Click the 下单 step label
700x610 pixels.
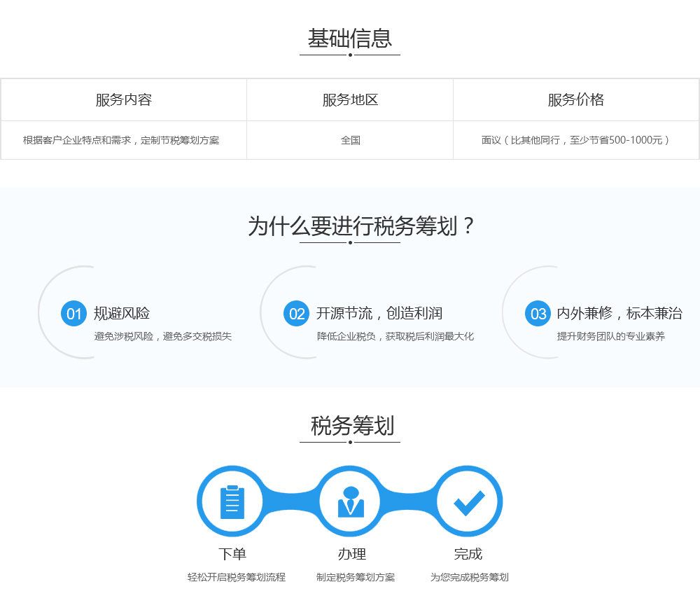coord(232,554)
